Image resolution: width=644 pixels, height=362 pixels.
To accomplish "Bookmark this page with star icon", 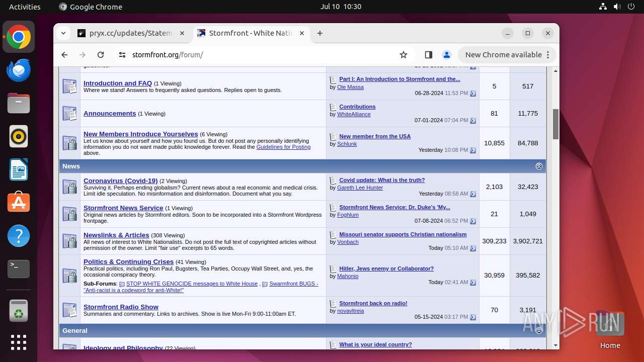I will click(x=404, y=55).
